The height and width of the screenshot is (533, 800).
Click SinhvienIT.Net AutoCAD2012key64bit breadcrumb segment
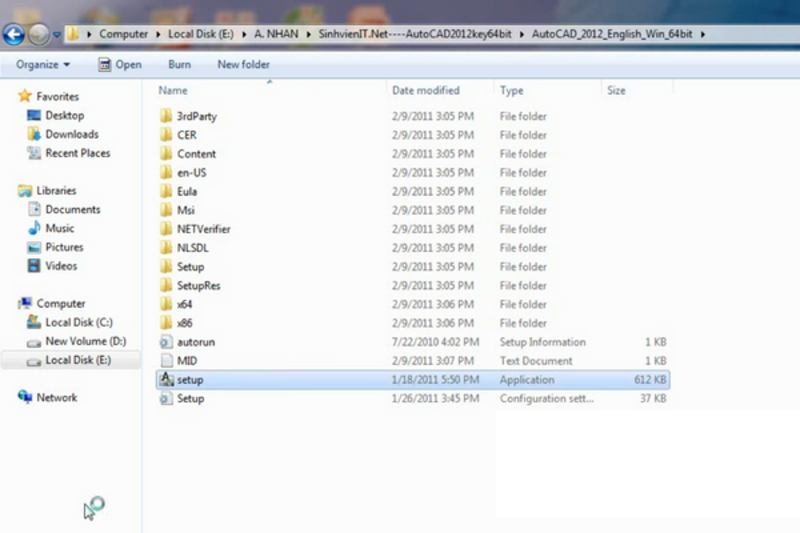pyautogui.click(x=415, y=34)
